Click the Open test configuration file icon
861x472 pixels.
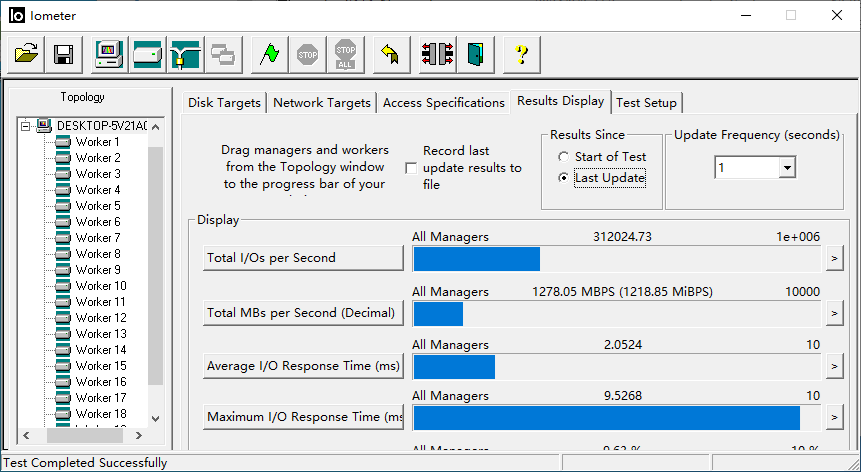26,54
